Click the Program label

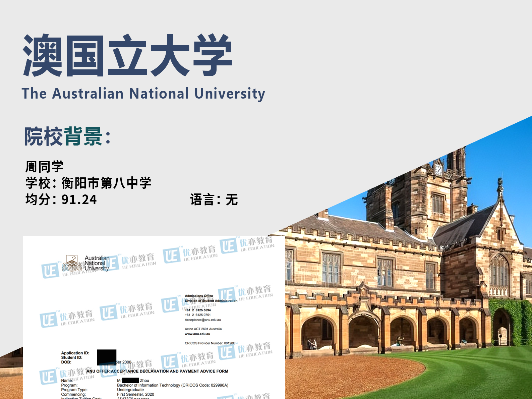69,385
